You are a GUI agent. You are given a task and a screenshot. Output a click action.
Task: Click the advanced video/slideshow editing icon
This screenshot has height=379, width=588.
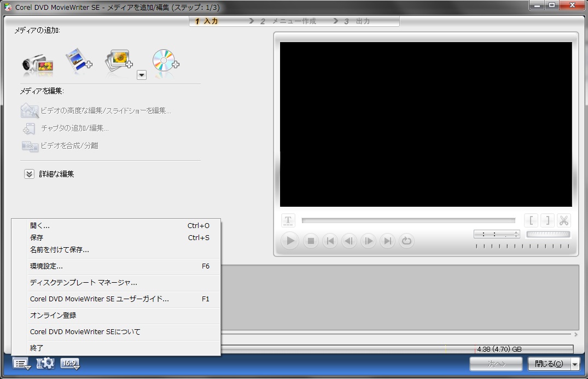[x=29, y=110]
